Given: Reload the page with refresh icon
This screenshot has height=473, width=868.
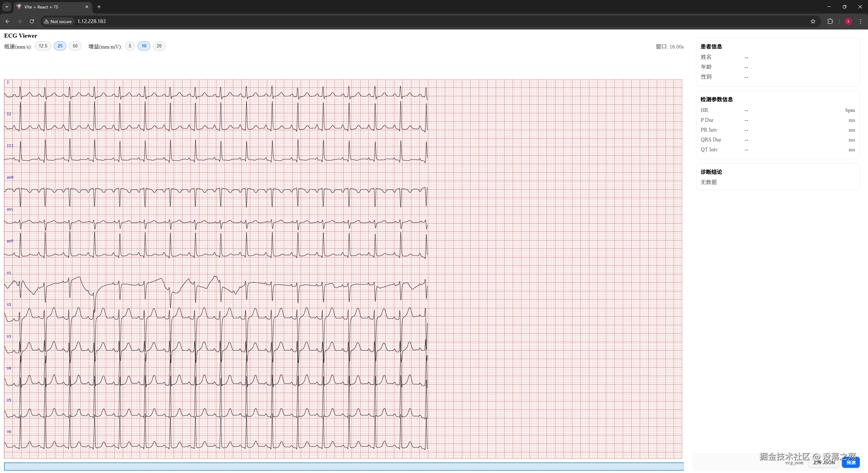Looking at the screenshot, I should coord(32,21).
